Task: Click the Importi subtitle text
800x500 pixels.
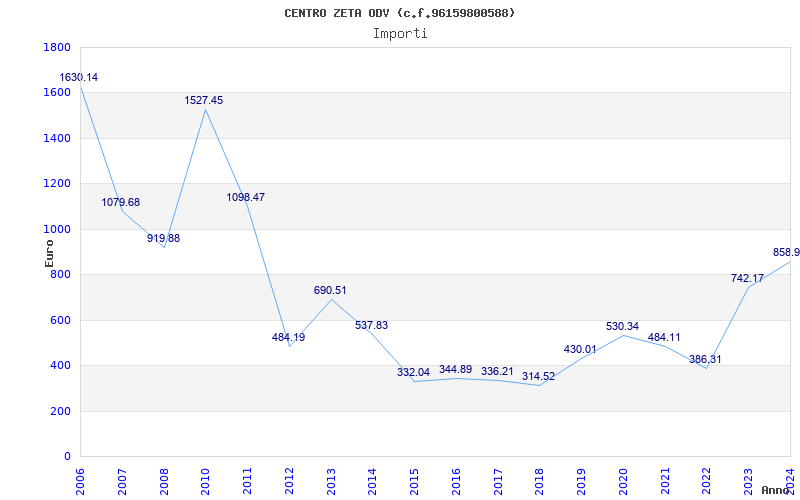Action: 400,33
